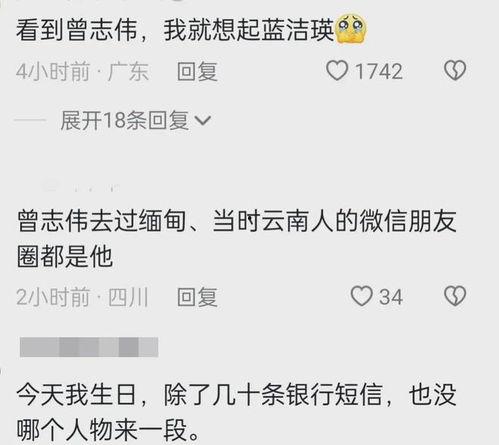Viewport: 499px width, 445px height.
Task: Click the 34 like count
Action: (391, 297)
